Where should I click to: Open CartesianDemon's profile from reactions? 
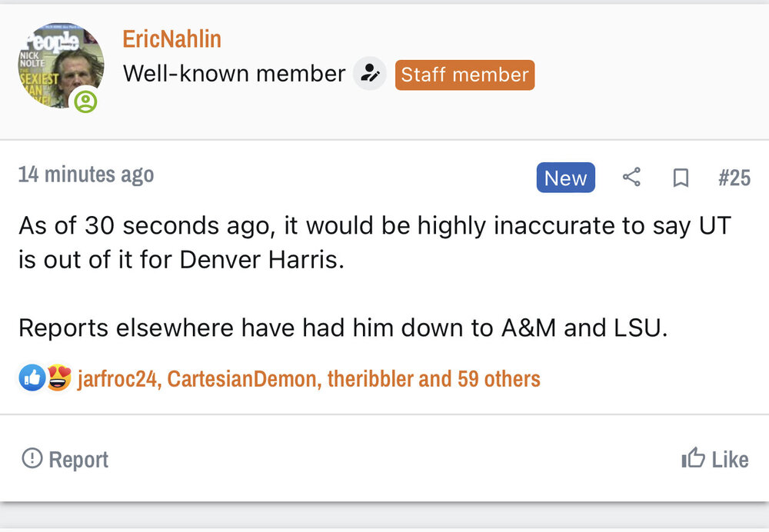click(x=241, y=379)
